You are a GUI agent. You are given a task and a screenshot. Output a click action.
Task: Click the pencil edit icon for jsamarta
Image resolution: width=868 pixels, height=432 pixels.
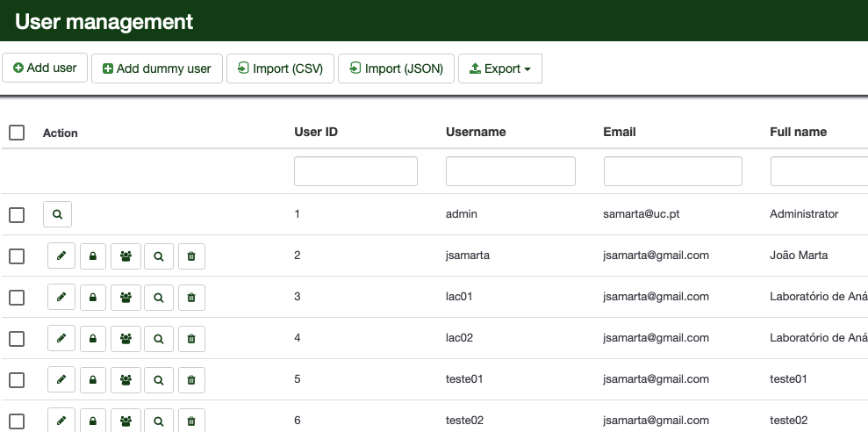point(61,256)
